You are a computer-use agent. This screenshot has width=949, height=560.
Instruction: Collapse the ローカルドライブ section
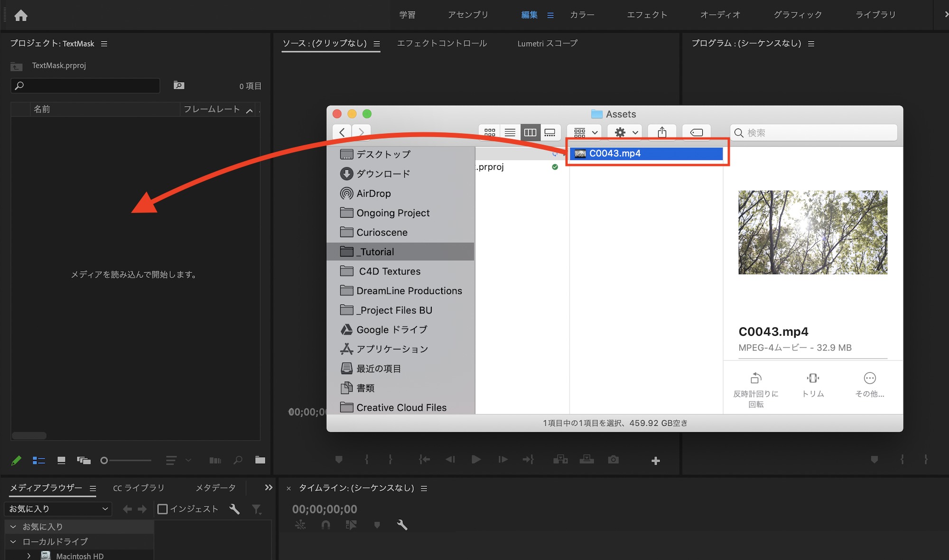[13, 542]
